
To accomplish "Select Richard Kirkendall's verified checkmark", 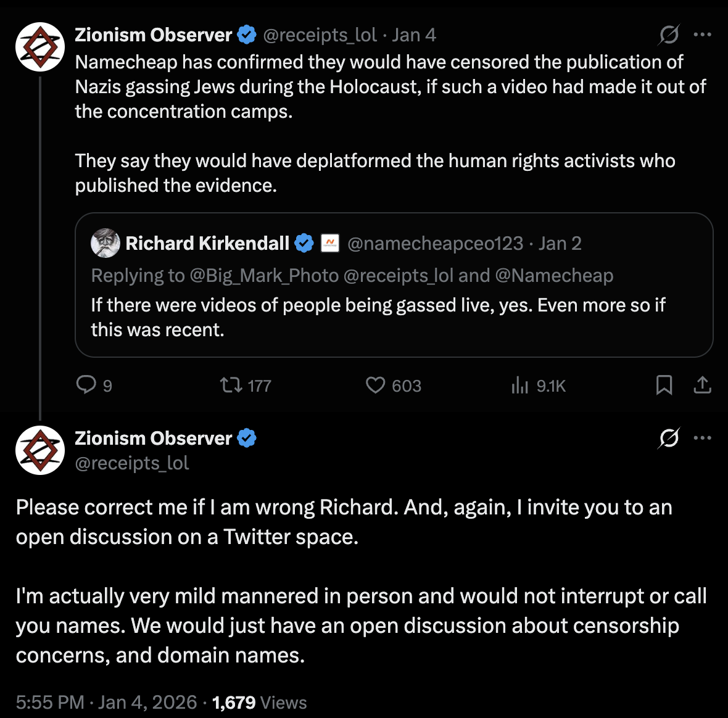I will [x=303, y=243].
